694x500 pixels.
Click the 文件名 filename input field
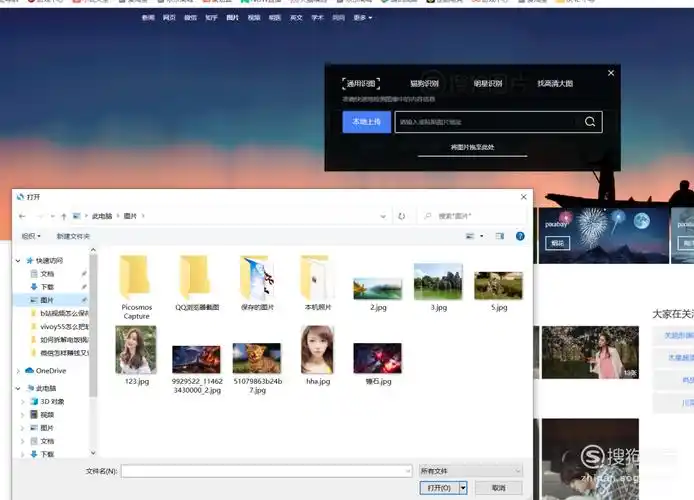[x=266, y=470]
